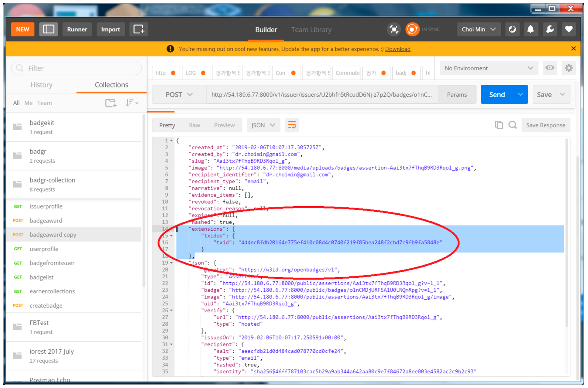Click the response body vertical scrollbar

tap(567, 233)
